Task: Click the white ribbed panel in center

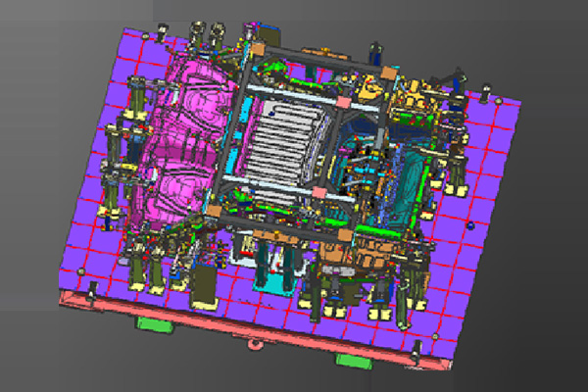Action: point(284,147)
